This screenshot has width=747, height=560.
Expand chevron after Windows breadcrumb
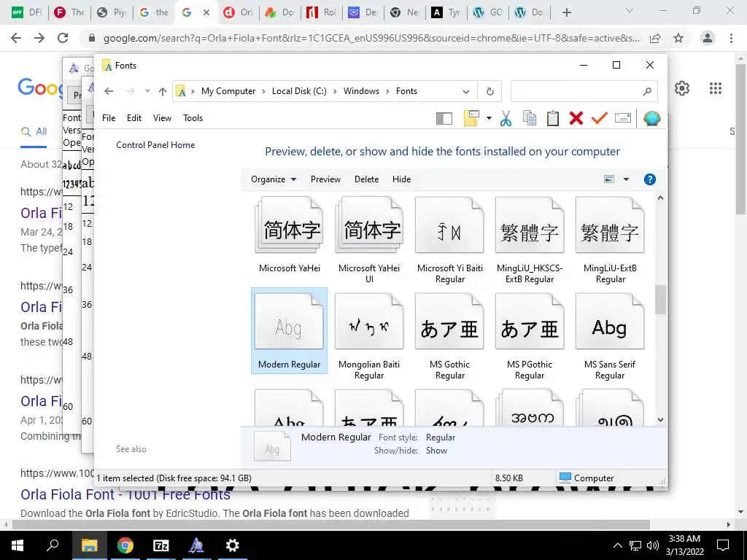pyautogui.click(x=387, y=91)
